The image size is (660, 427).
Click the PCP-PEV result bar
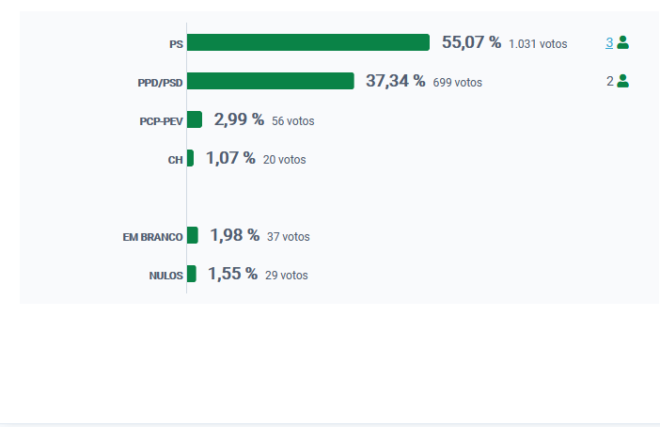tap(194, 120)
